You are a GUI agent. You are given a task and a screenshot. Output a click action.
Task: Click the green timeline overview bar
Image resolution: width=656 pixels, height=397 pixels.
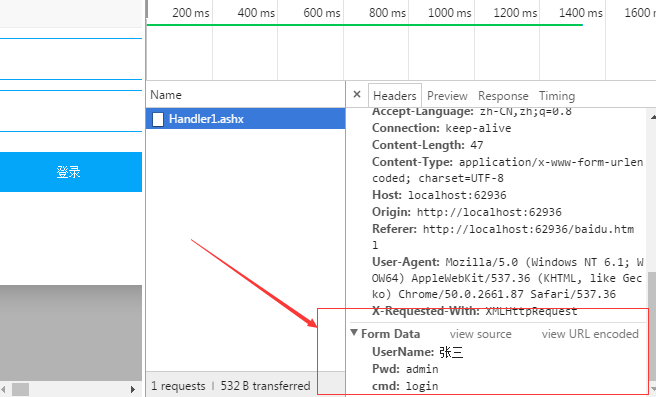364,25
